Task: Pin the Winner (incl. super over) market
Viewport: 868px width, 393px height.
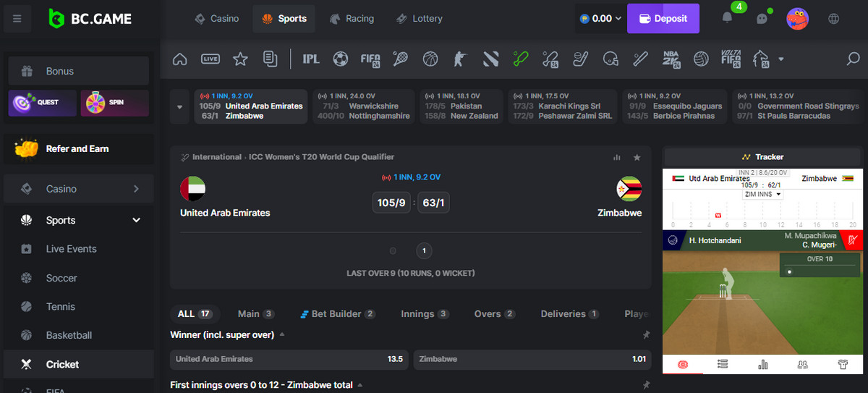Action: click(646, 335)
